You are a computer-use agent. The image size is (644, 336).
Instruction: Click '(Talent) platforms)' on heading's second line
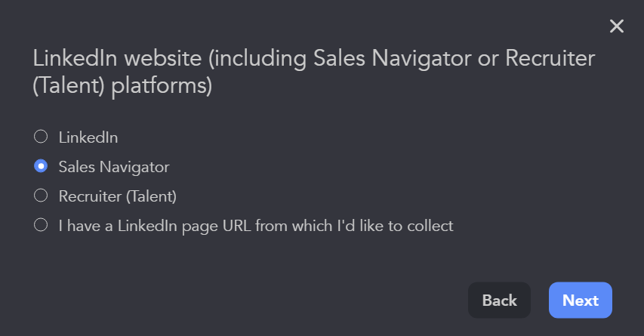pyautogui.click(x=122, y=86)
